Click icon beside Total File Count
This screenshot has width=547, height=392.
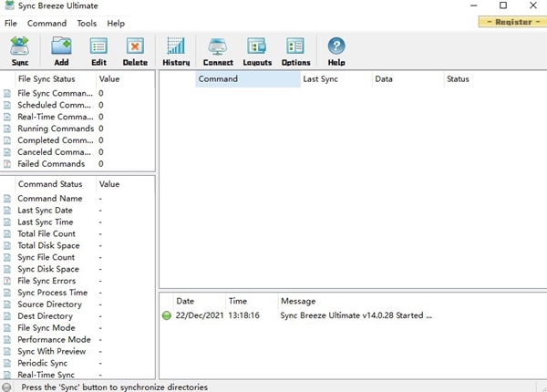[7, 234]
